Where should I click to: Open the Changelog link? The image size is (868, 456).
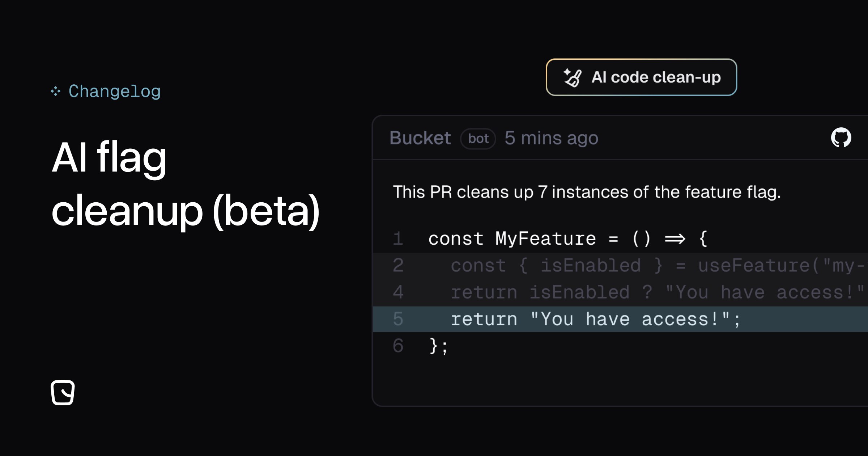(x=115, y=91)
